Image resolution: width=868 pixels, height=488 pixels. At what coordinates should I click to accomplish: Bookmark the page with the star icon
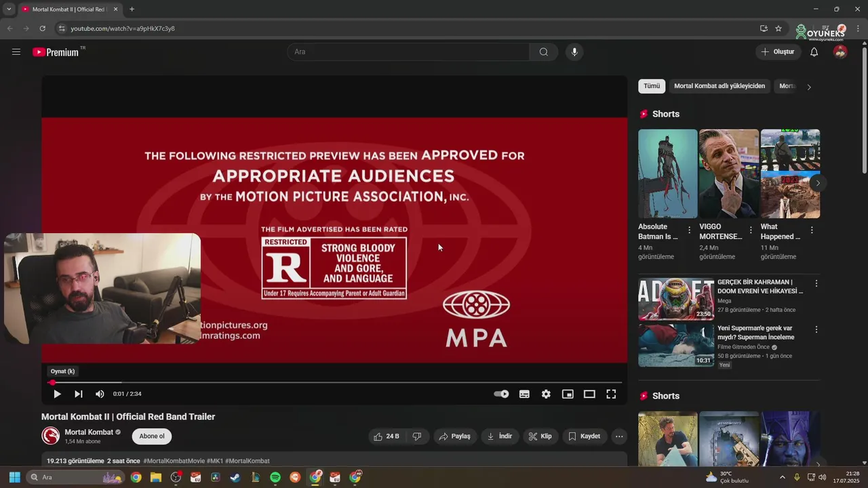pos(778,28)
